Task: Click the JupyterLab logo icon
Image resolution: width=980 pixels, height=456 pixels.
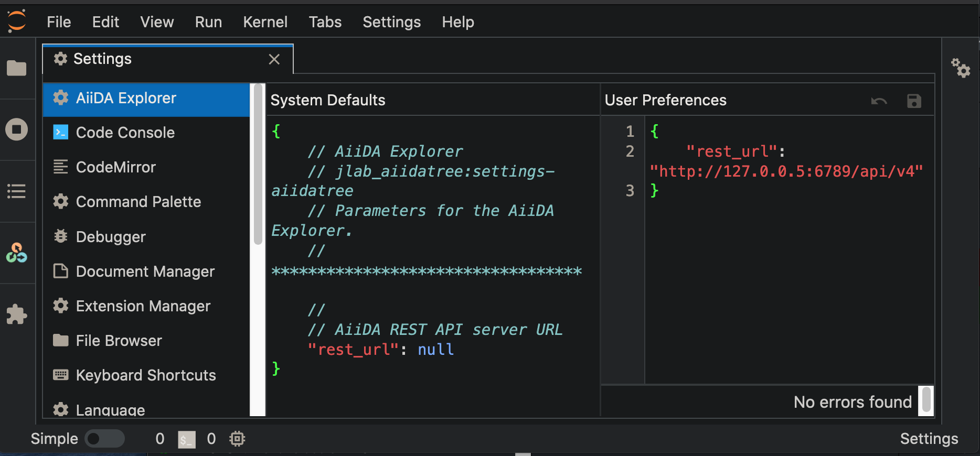Action: pyautogui.click(x=16, y=21)
